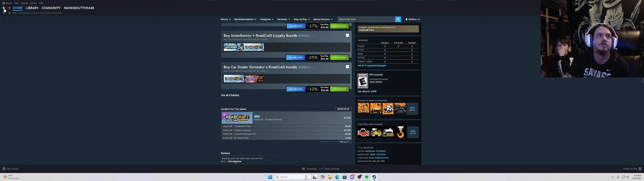Open Bundle Info for the -17% bundle

point(296,26)
